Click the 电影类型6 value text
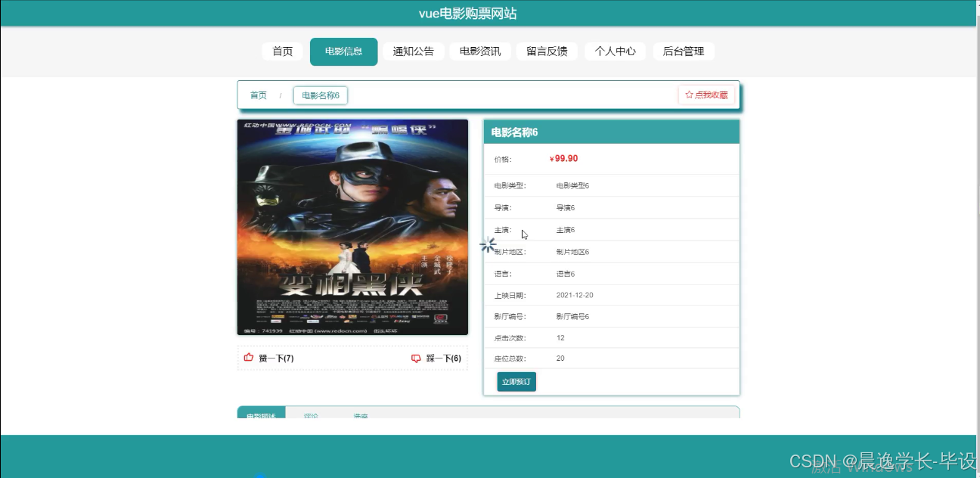 click(572, 186)
